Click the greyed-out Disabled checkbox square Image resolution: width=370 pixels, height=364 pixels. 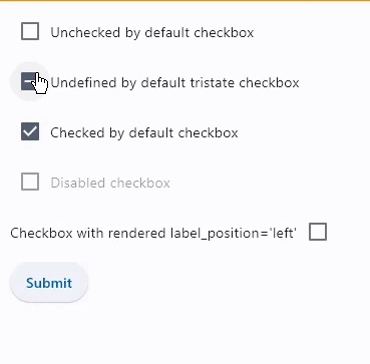click(30, 182)
